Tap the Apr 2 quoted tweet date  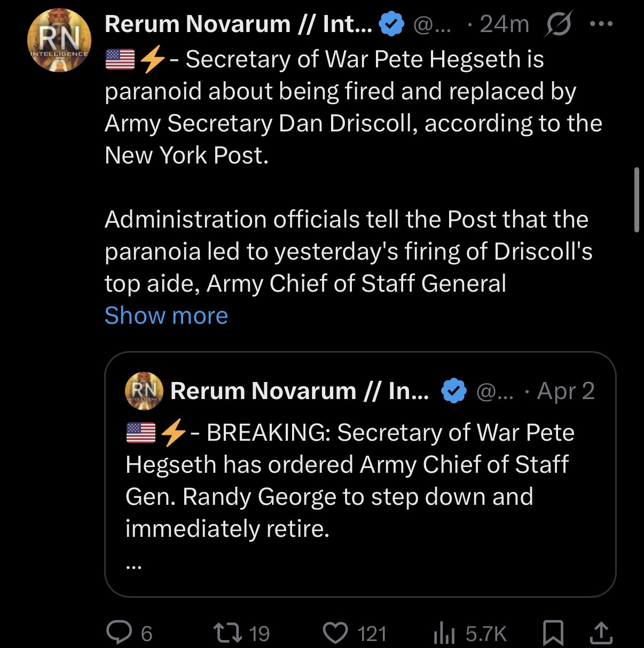(x=566, y=391)
